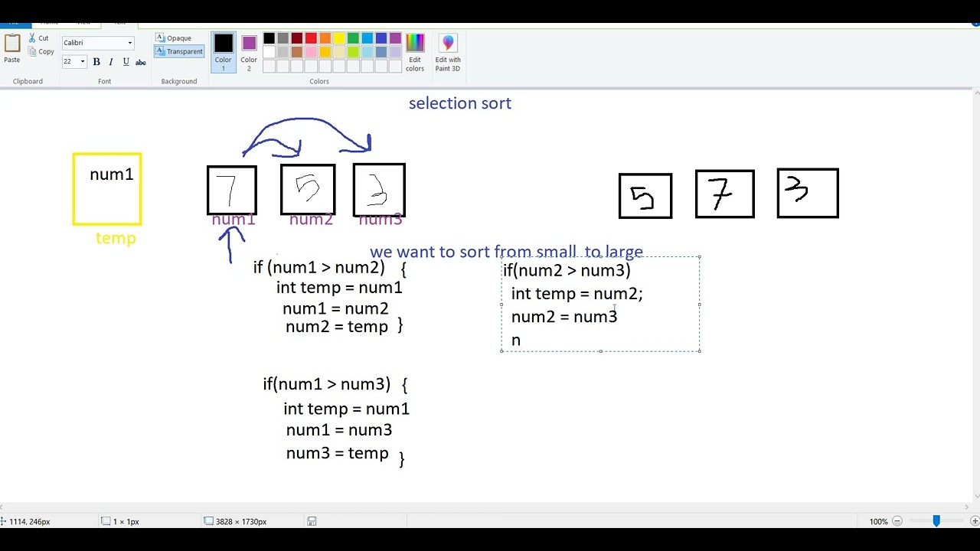The image size is (980, 551).
Task: Select Transparent background option
Action: 179,51
